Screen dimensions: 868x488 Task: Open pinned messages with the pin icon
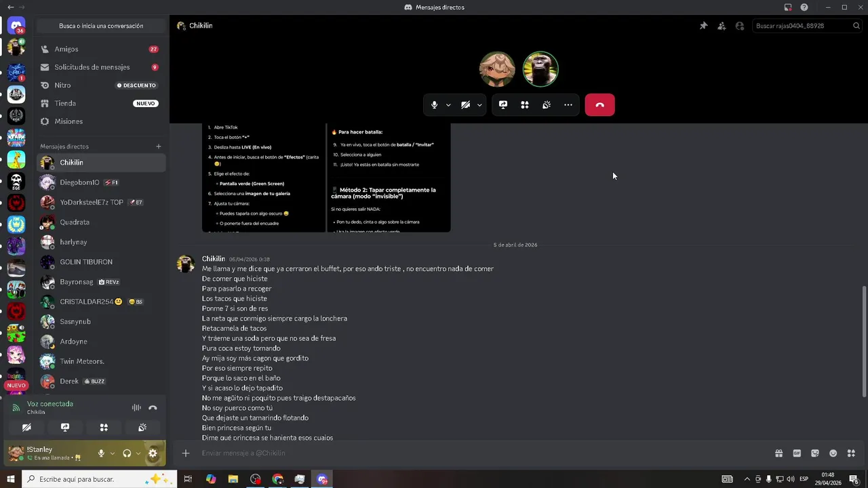coord(703,26)
